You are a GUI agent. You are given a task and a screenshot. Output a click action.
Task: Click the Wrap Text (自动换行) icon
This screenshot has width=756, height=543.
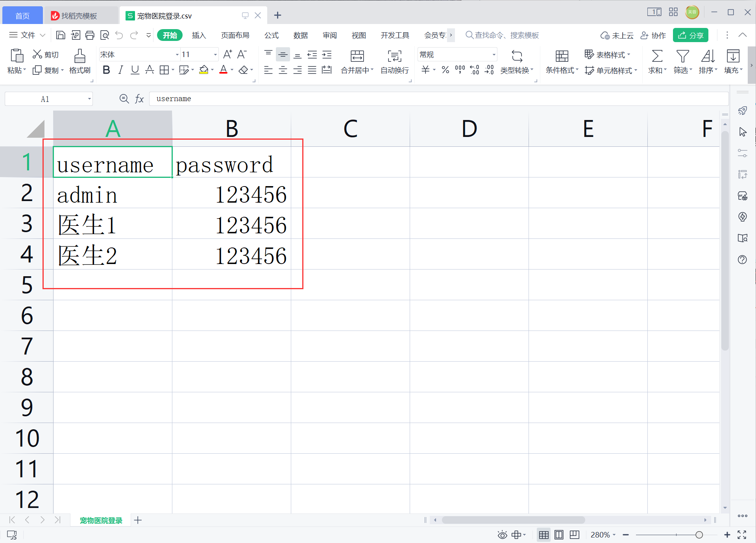point(394,56)
